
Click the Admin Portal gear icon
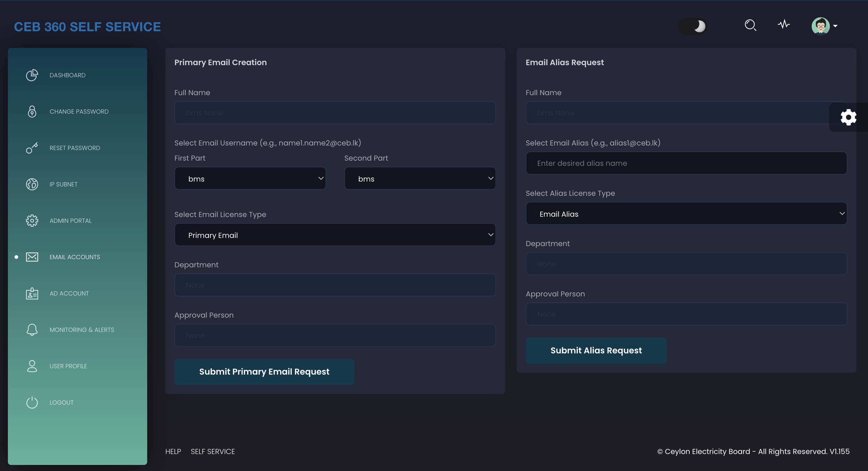point(32,220)
